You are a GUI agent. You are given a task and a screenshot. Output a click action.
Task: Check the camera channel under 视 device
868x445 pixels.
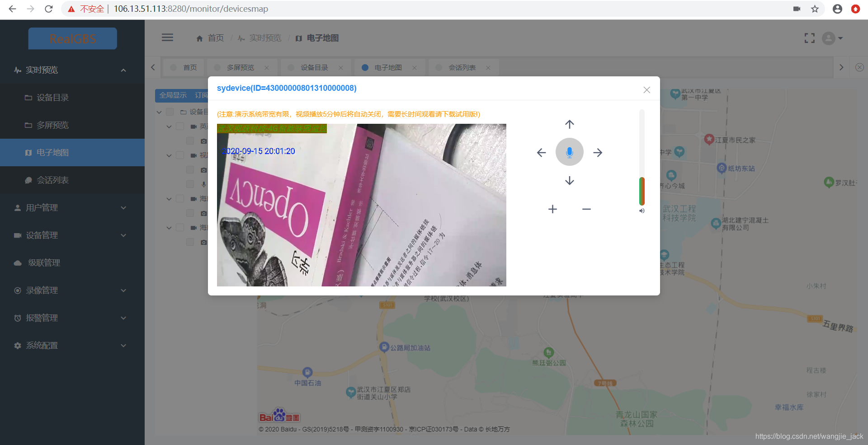(x=190, y=170)
